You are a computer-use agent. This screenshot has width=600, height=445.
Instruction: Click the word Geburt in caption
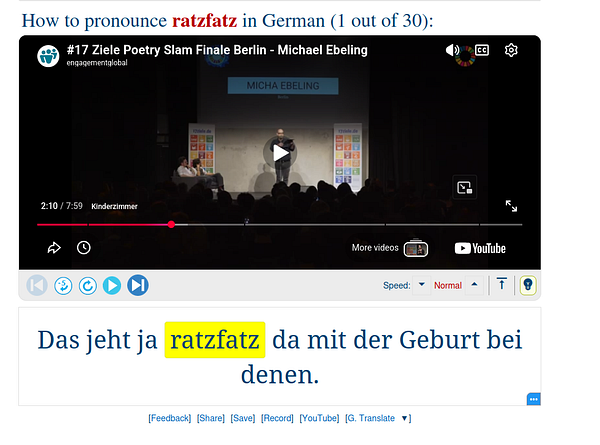tap(439, 340)
